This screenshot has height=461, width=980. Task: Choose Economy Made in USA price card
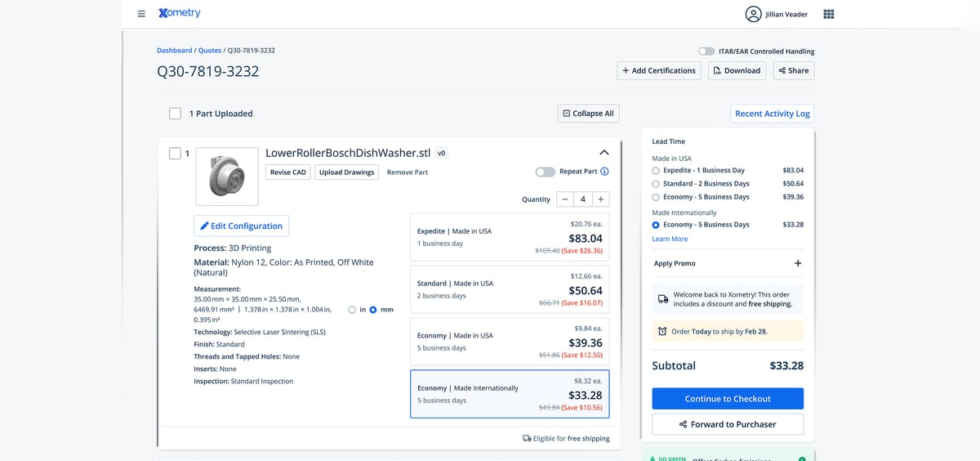510,342
